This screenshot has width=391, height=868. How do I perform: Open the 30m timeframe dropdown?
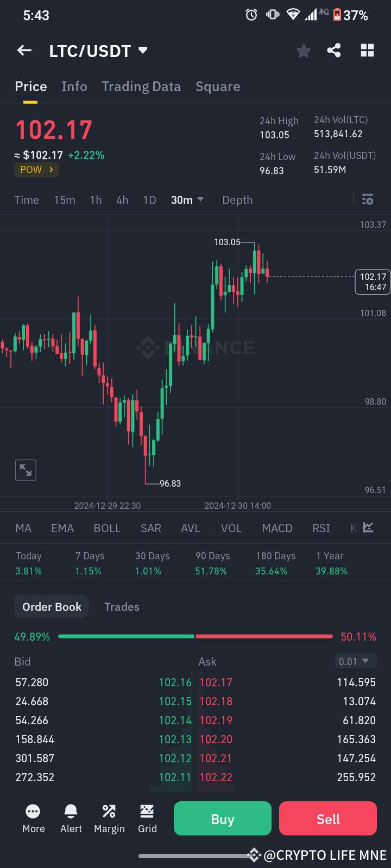pyautogui.click(x=187, y=200)
